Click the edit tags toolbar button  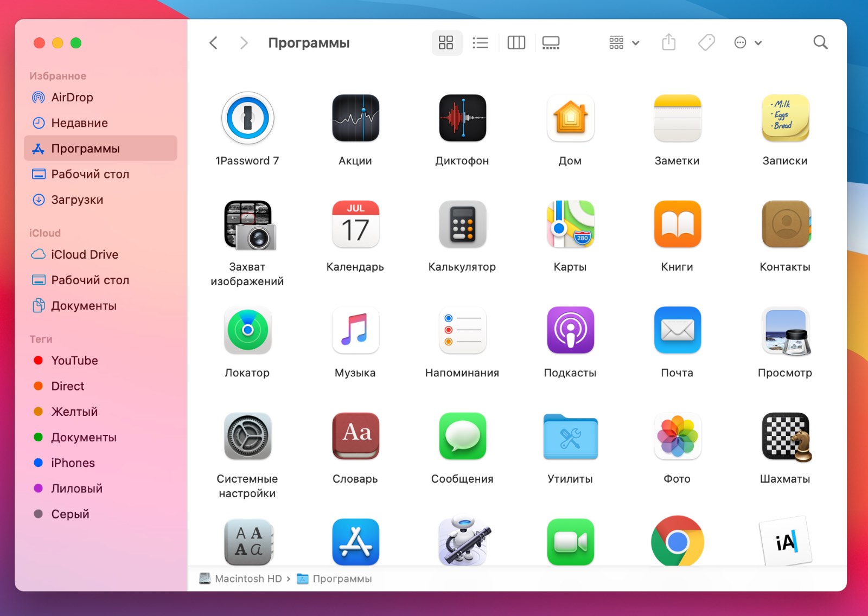click(706, 42)
